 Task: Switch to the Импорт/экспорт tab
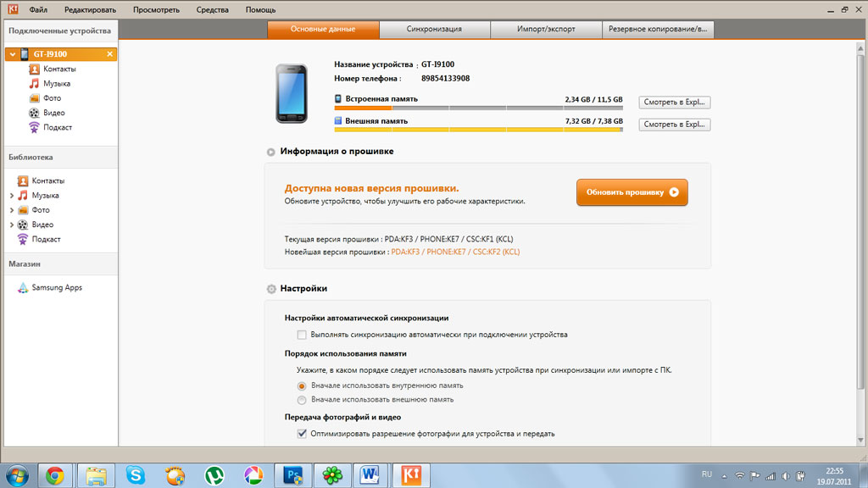click(x=547, y=30)
